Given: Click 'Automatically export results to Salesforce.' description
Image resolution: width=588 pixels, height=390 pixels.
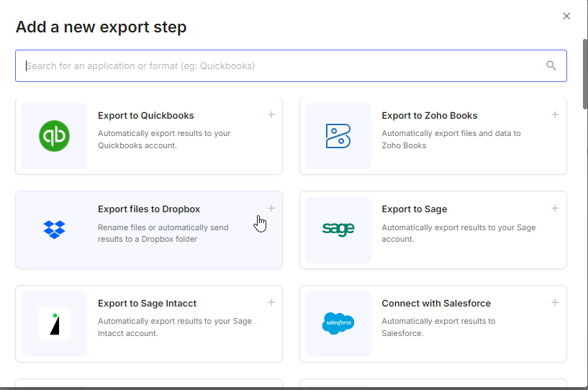Looking at the screenshot, I should click(438, 327).
